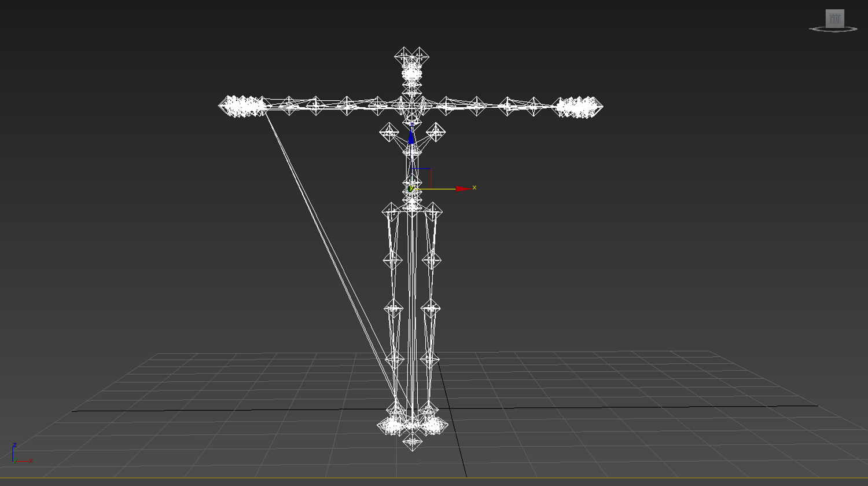Screen dimensions: 868x486
Task: Select the blue Z-axis arrow of the move gizmo
Action: [x=411, y=137]
